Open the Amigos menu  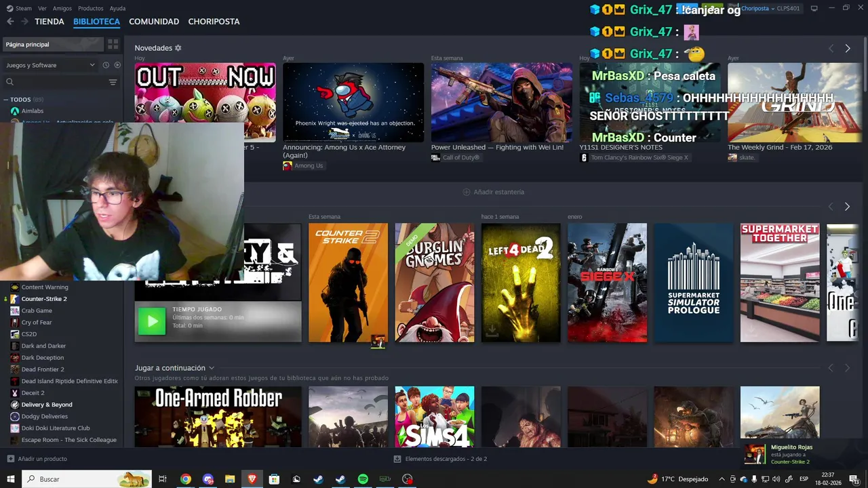click(x=62, y=8)
